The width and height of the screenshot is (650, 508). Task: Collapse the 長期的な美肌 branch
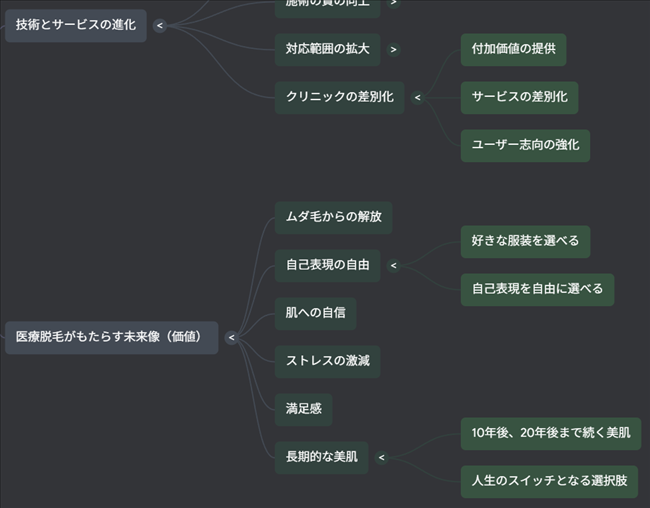click(x=381, y=458)
